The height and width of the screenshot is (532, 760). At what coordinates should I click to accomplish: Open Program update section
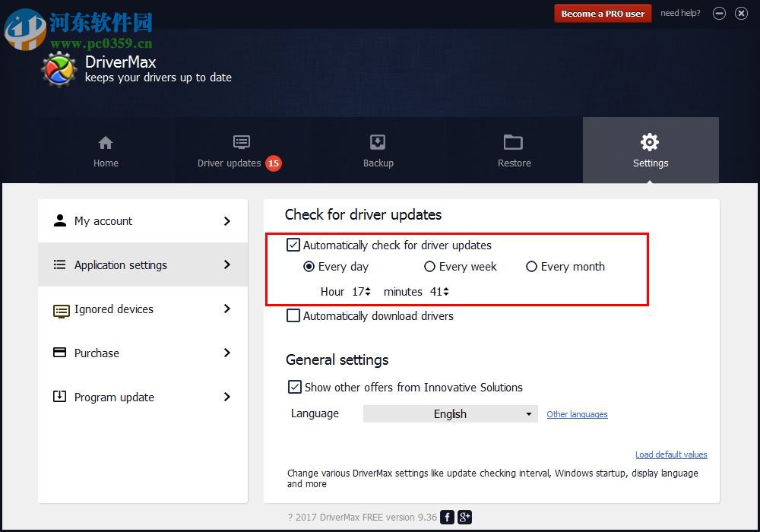click(x=143, y=397)
